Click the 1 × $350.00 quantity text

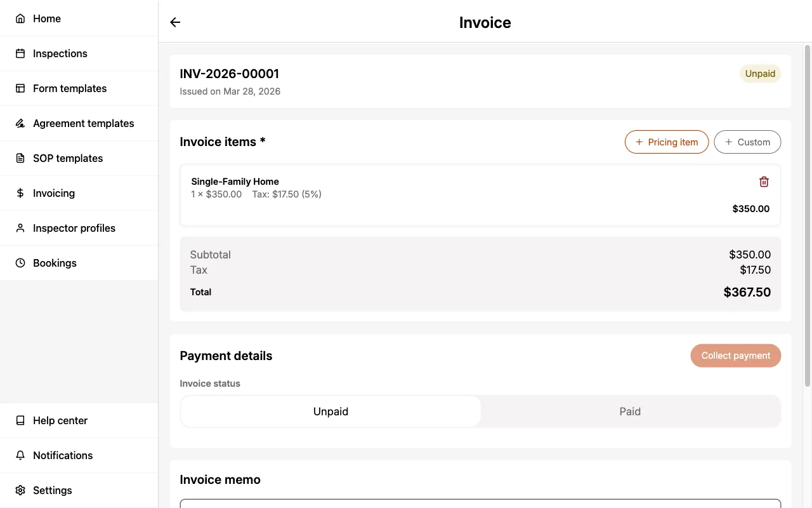[216, 194]
